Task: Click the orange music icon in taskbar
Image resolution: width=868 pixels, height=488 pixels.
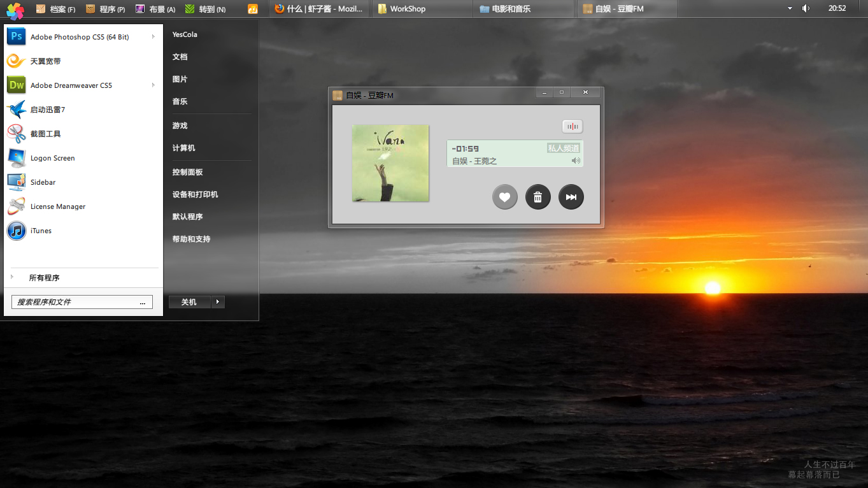Action: [x=253, y=9]
